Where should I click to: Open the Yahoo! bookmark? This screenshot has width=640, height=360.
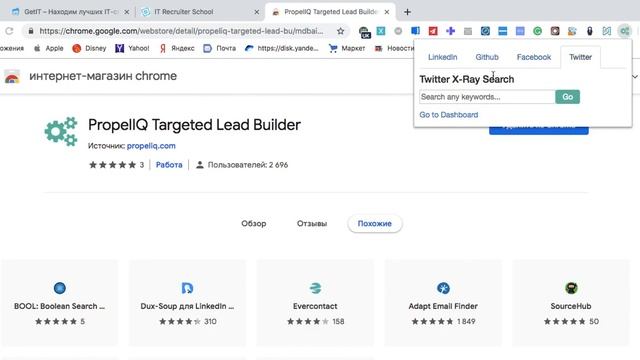(132, 48)
